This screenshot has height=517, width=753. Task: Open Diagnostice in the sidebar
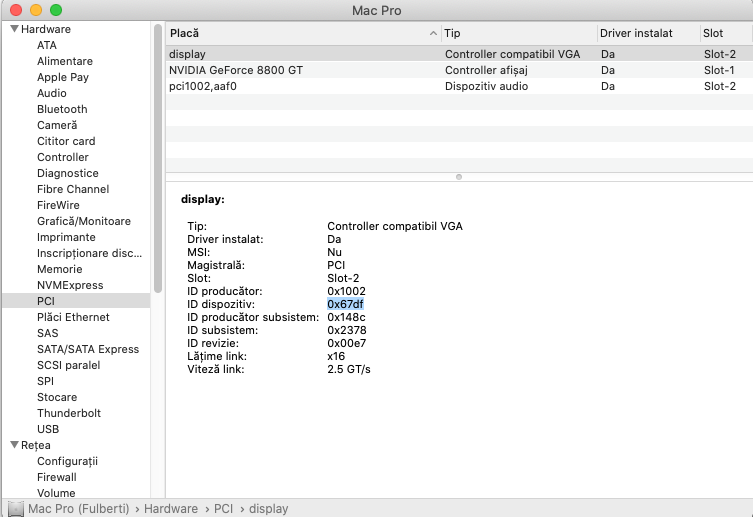point(68,173)
